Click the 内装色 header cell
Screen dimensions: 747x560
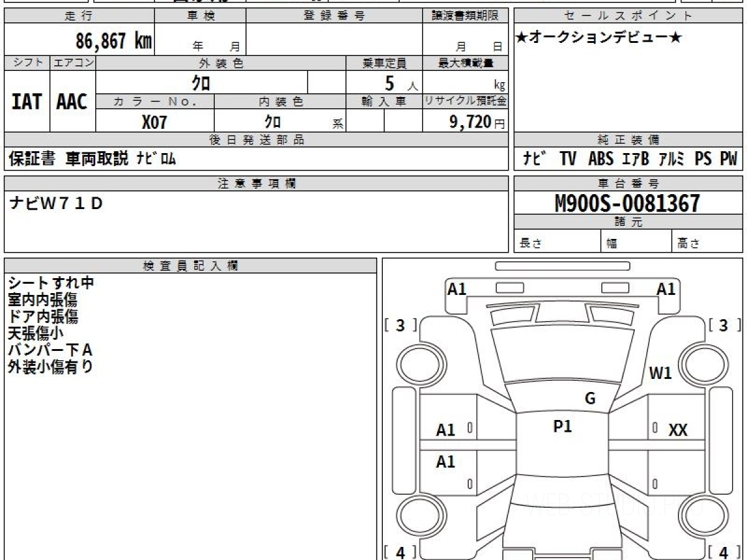pos(280,101)
